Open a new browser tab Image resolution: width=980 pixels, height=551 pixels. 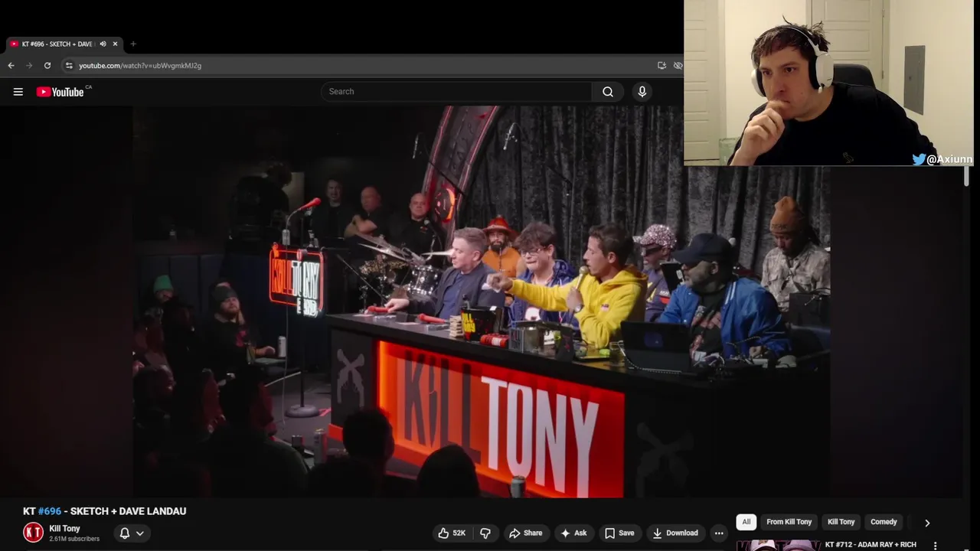pos(132,44)
